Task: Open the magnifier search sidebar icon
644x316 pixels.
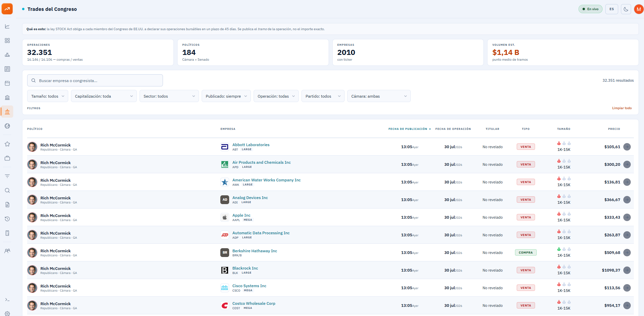Action: 7,191
